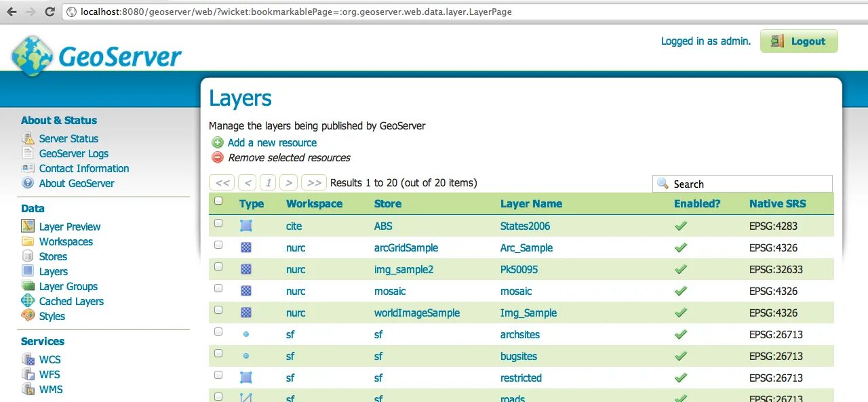Open the worldImageSample store link

(x=417, y=313)
